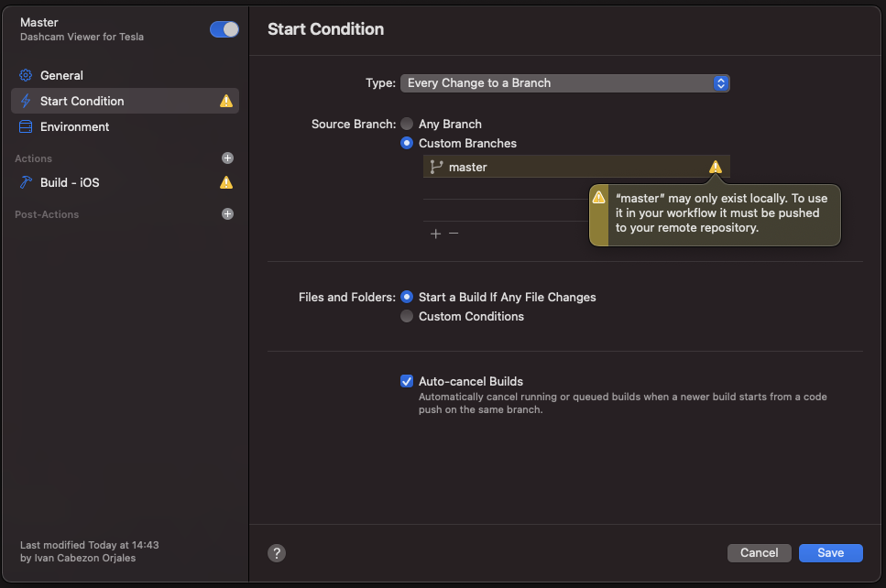
Task: Select the master branch row in the list
Action: coord(550,167)
